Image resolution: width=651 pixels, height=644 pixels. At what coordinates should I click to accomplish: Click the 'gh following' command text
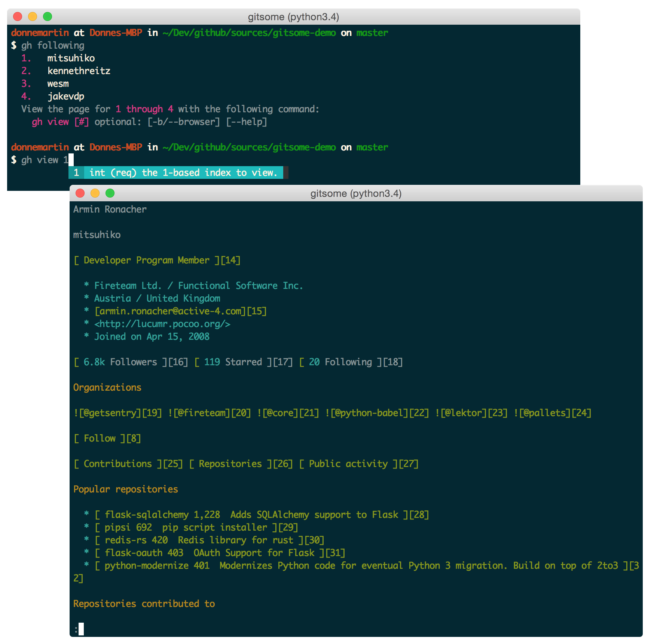(53, 45)
